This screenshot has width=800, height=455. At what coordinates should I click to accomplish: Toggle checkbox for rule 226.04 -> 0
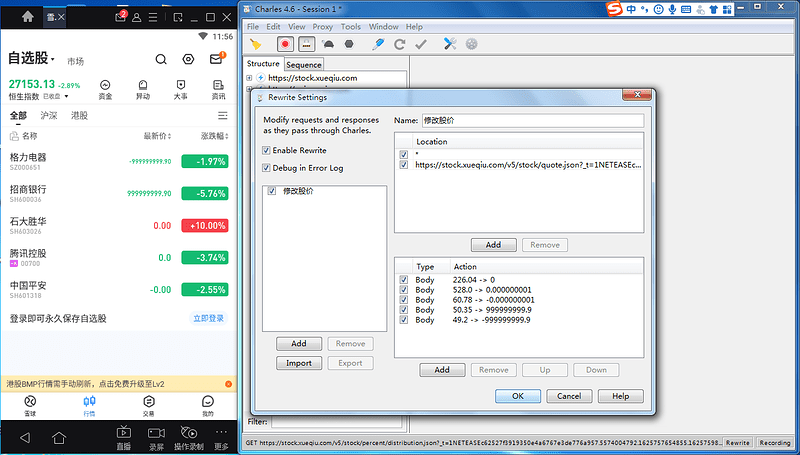[404, 280]
